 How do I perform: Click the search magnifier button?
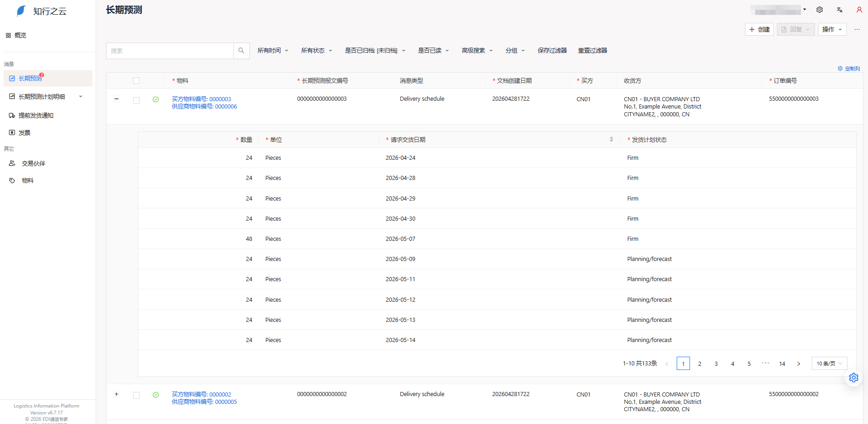tap(241, 51)
